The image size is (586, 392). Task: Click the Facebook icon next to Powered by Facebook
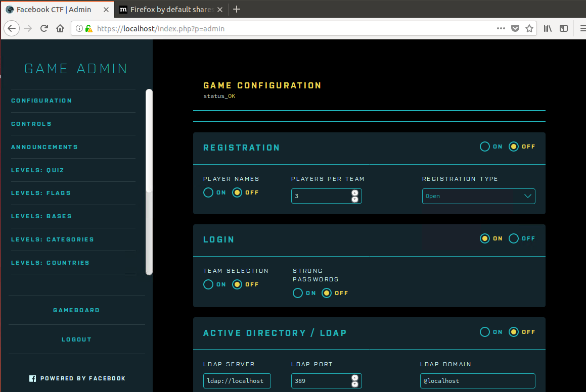coord(32,378)
